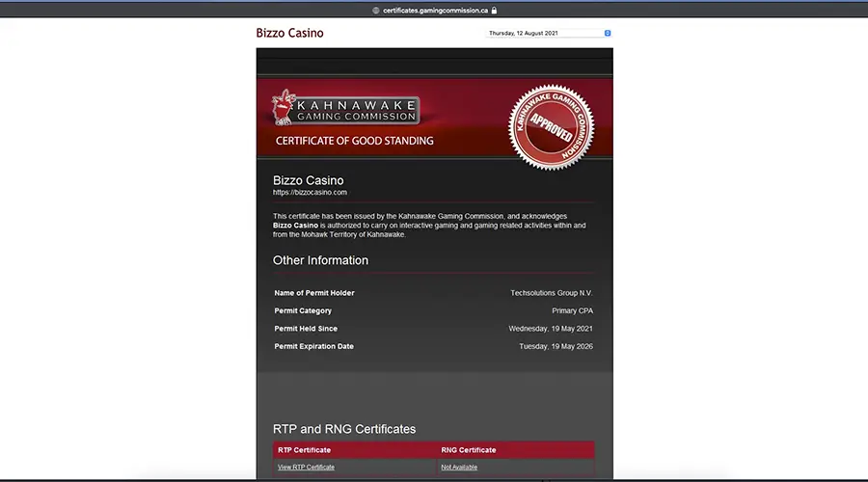Viewport: 868px width, 482px height.
Task: Open the https://bizzocasino.com link
Action: [x=310, y=193]
